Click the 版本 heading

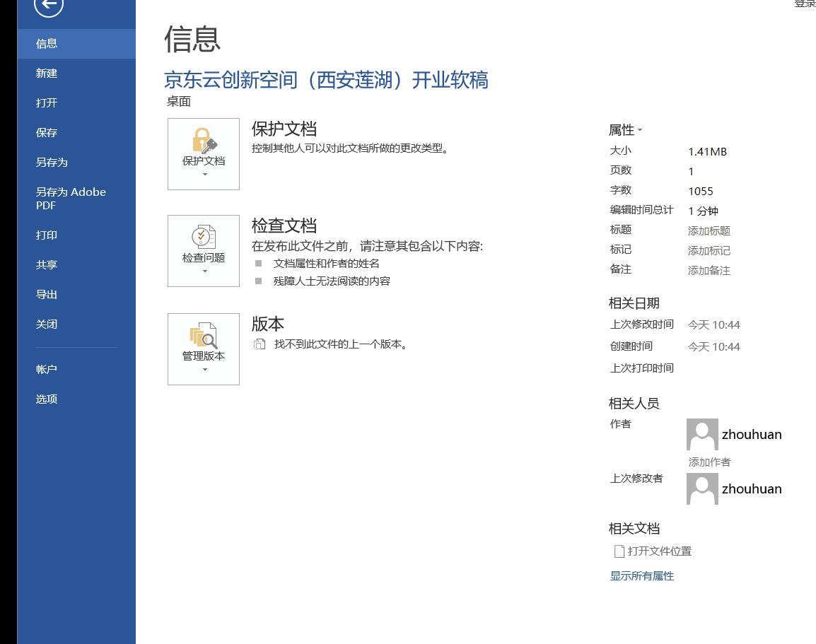[x=267, y=324]
